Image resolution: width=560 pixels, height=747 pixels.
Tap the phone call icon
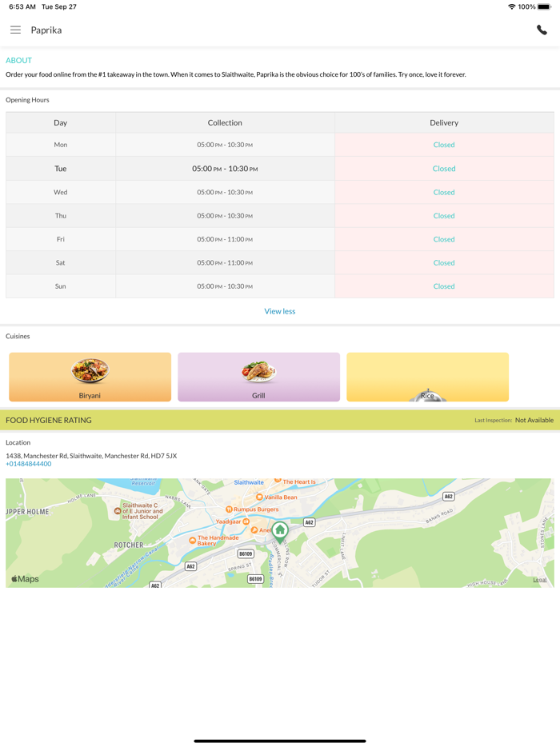542,30
